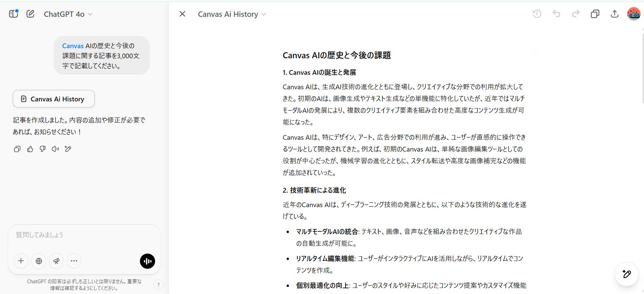Click bullet マルチモーダルAIの統合

327,232
